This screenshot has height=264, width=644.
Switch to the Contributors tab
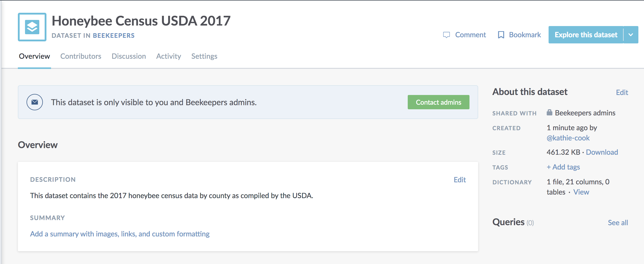coord(81,56)
